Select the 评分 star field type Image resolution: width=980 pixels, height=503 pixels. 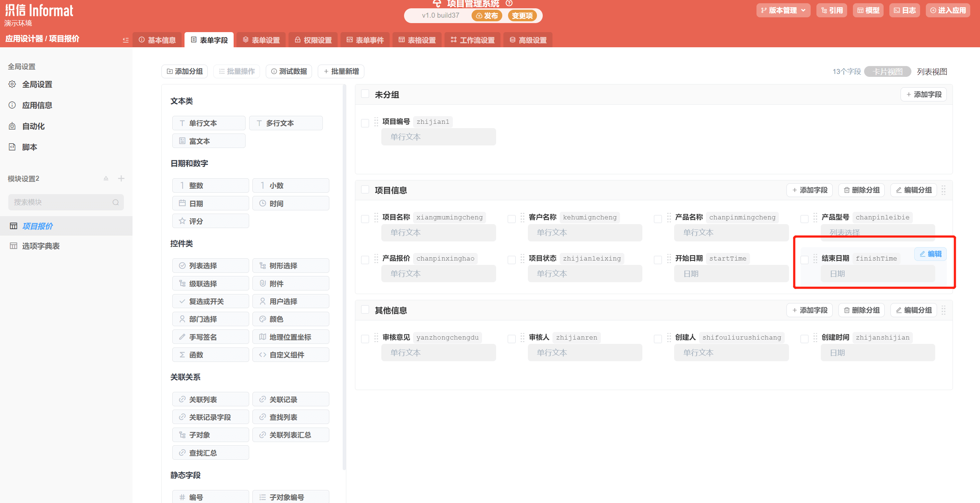211,221
